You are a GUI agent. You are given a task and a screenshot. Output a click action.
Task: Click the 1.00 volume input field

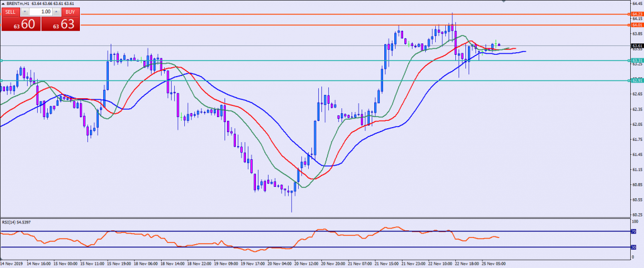coord(41,11)
